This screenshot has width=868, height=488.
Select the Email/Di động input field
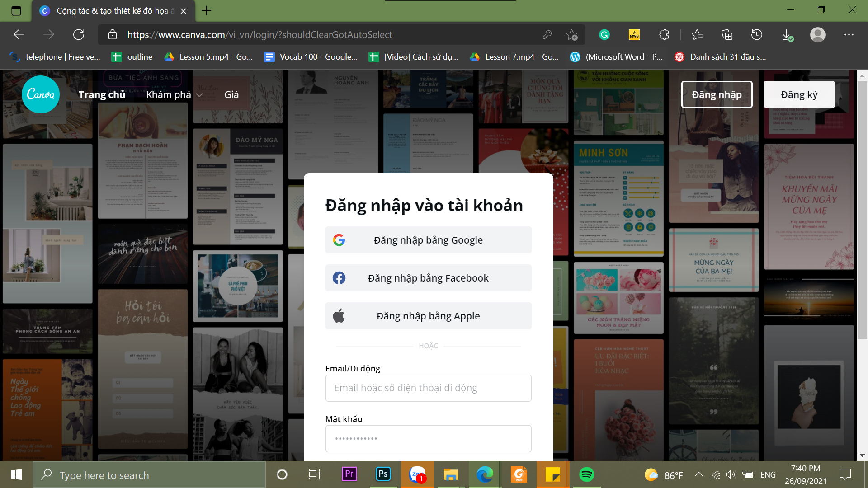[x=428, y=388]
